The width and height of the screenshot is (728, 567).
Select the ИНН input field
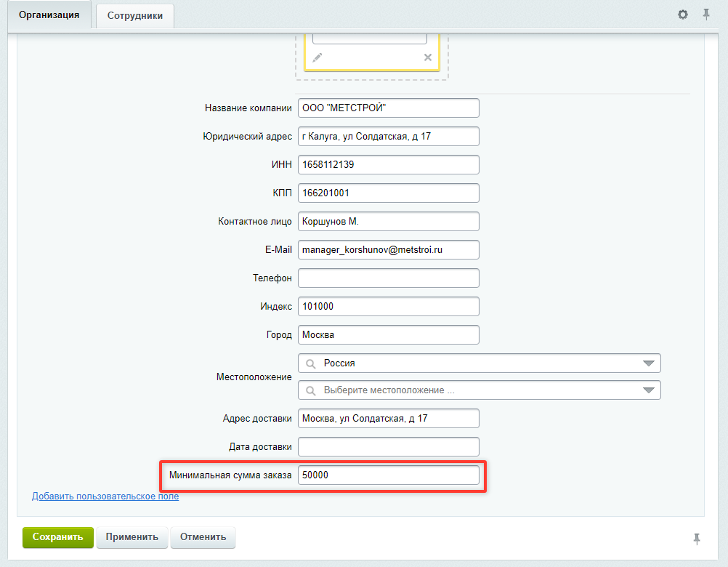[389, 165]
